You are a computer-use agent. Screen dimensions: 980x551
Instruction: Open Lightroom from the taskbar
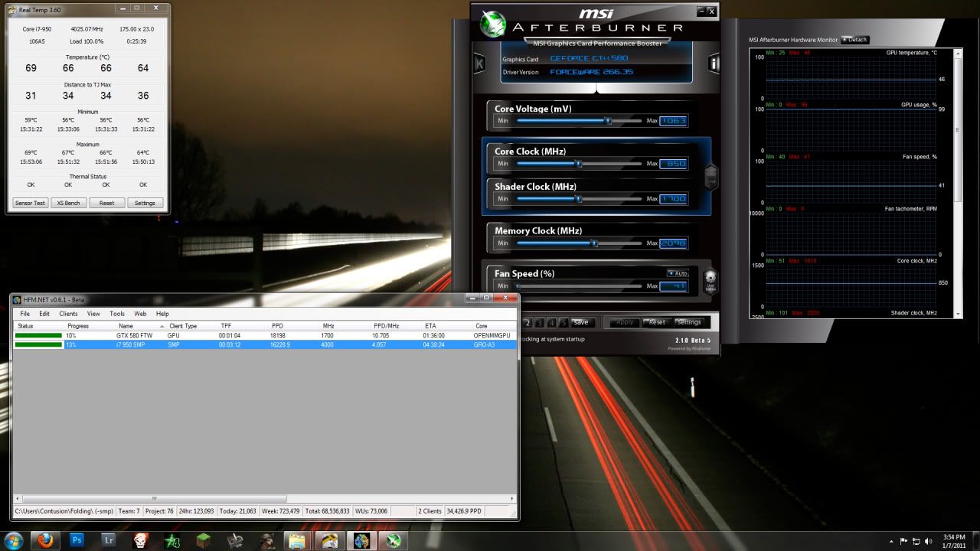pos(109,541)
